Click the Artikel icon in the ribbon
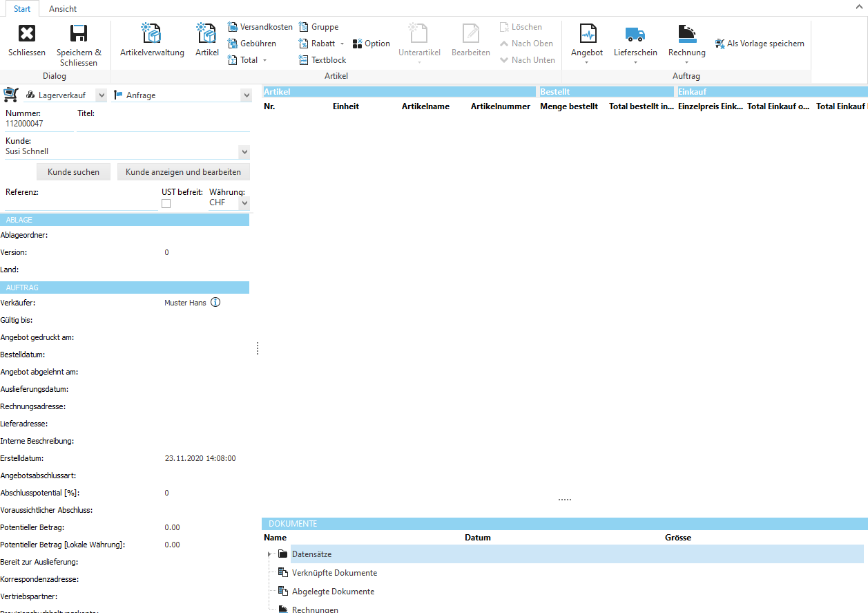Screen dimensions: 868x613 206,34
